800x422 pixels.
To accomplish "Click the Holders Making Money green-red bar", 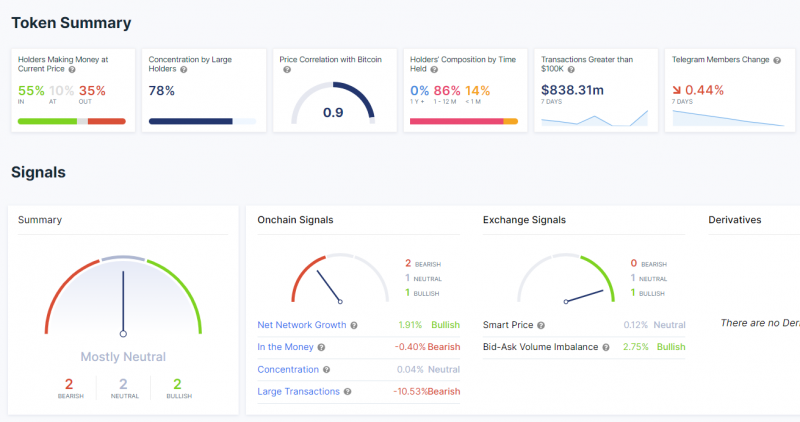I will [72, 122].
